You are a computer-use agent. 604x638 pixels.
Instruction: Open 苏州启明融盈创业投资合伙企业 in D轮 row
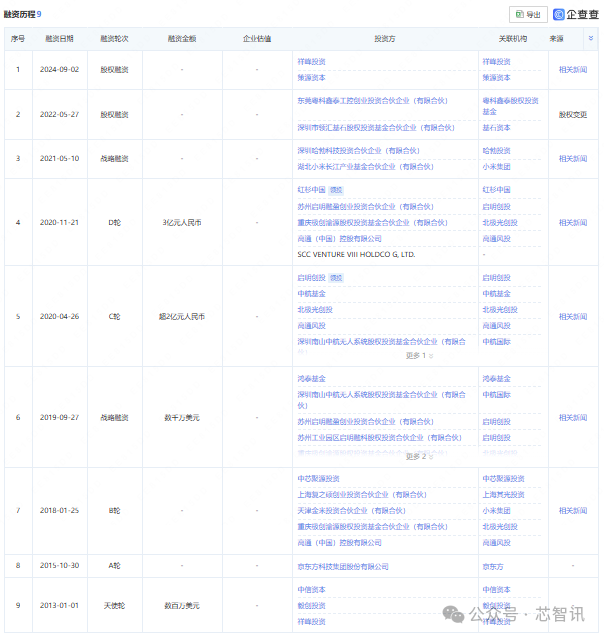[x=365, y=207]
